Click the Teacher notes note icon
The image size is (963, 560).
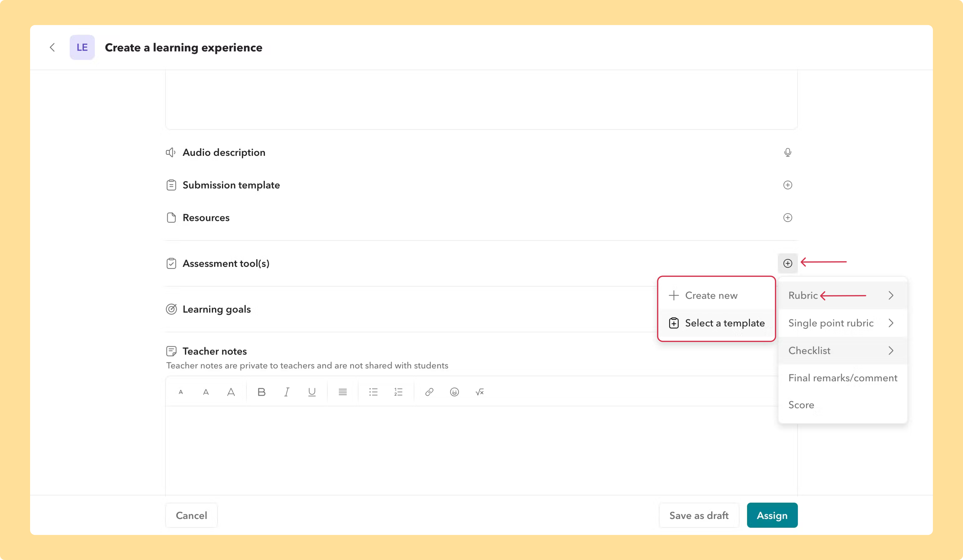pyautogui.click(x=171, y=351)
